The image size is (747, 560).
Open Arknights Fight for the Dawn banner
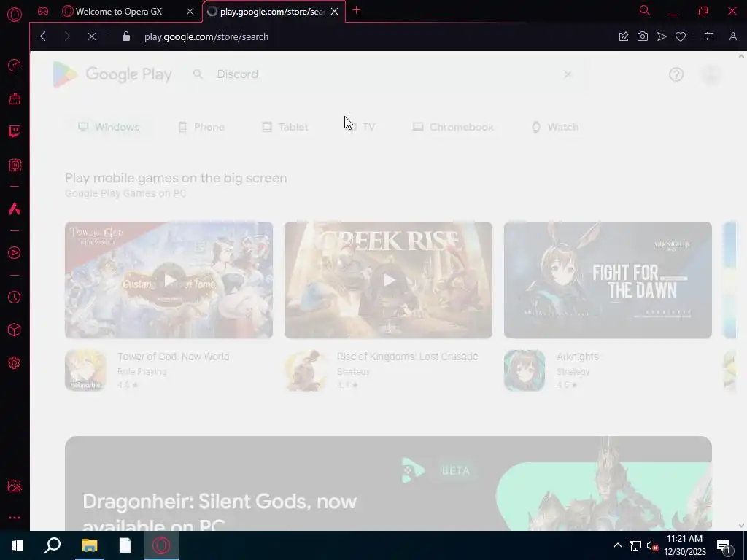(608, 280)
